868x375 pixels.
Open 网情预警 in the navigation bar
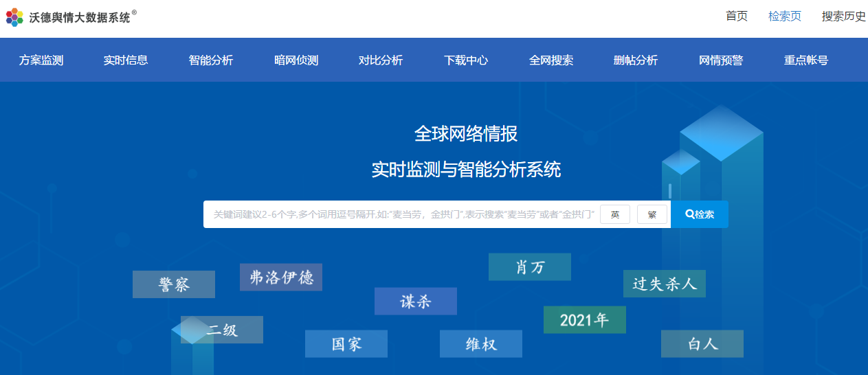pos(721,60)
